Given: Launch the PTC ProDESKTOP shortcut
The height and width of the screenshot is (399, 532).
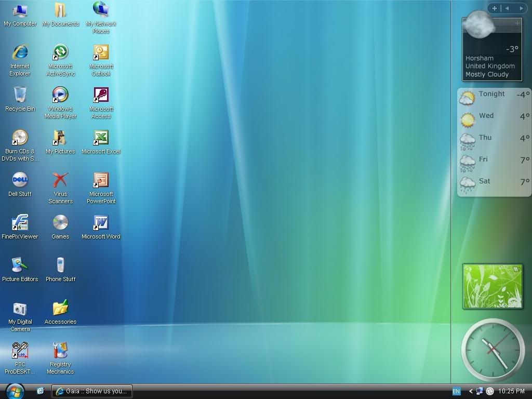Looking at the screenshot, I should point(20,358).
